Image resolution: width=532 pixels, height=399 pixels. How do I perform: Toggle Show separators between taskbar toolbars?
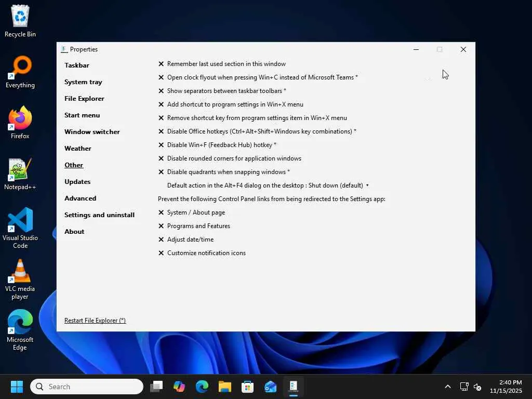tap(222, 91)
